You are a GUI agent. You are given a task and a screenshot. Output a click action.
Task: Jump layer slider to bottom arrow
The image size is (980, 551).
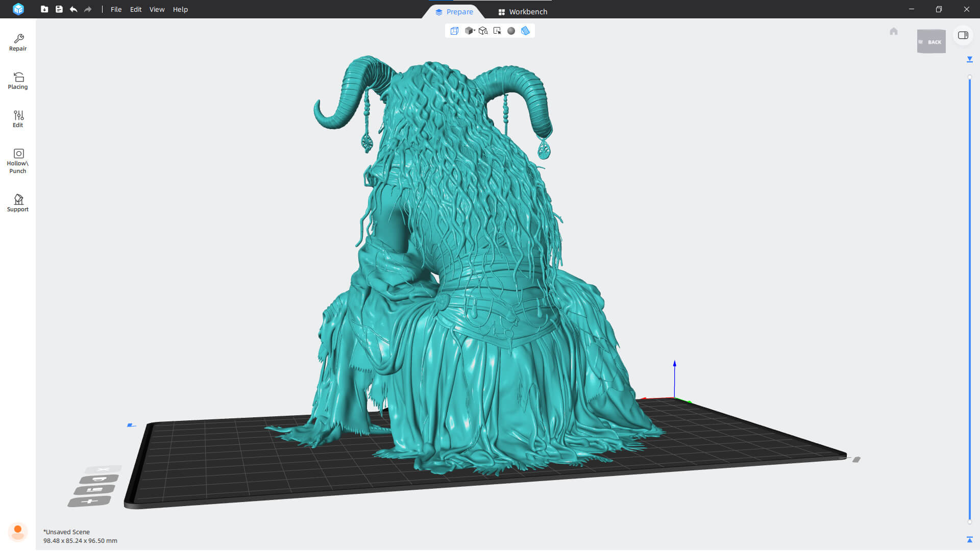tap(970, 539)
